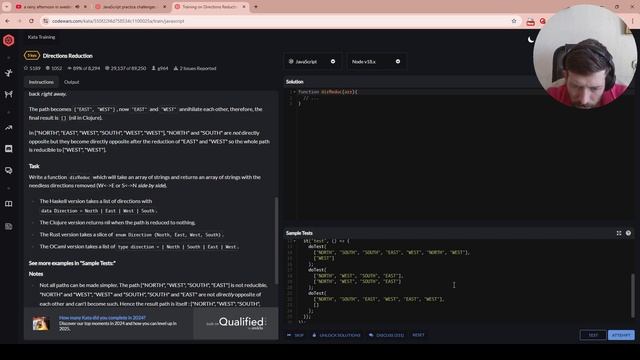Open the blog page sidebar icon
The width and height of the screenshot is (640, 360).
9,226
